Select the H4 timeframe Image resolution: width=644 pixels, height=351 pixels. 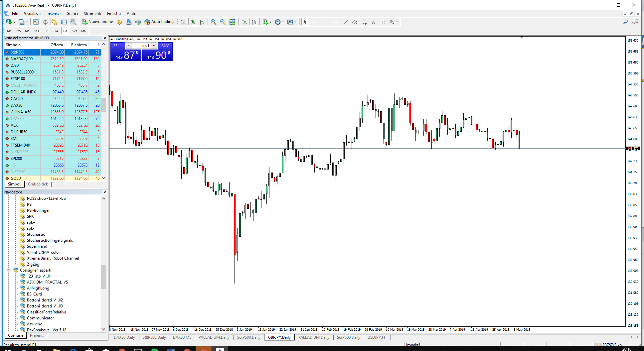pos(56,31)
